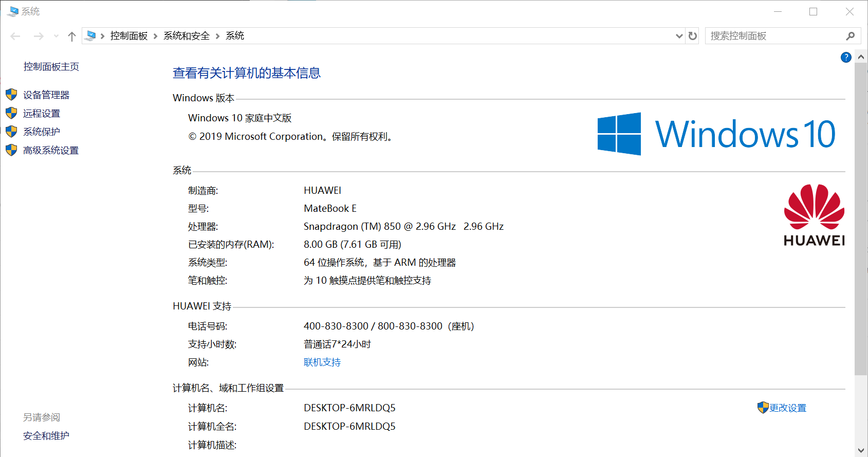This screenshot has height=457, width=868.
Task: Click the RAM value 8.00 GB
Action: (321, 245)
